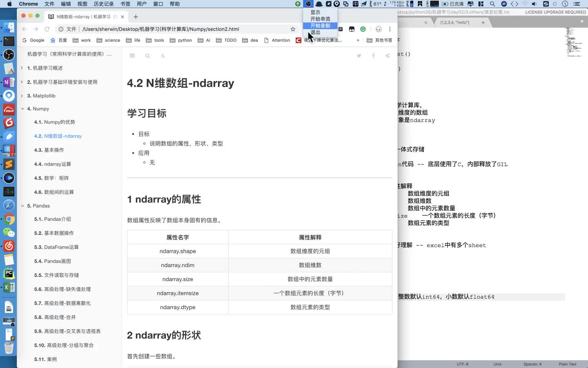Image resolution: width=588 pixels, height=368 pixels.
Task: Close the N维数组-ndarray tab
Action: point(122,17)
